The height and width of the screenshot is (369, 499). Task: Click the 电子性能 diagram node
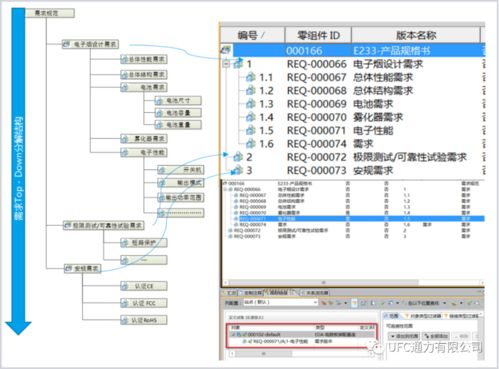pos(144,152)
